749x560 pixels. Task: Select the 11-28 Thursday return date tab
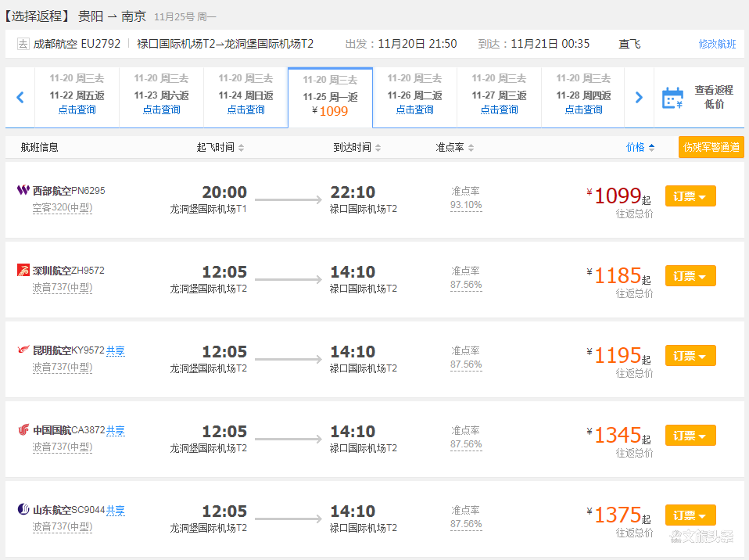click(583, 98)
